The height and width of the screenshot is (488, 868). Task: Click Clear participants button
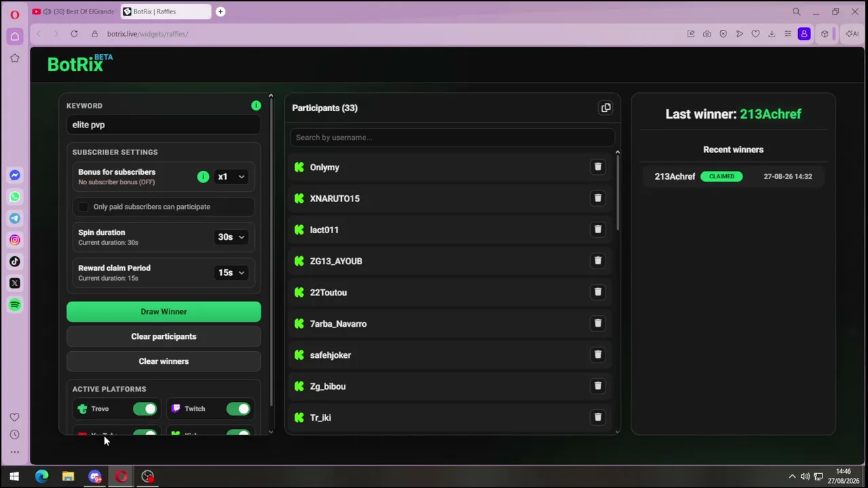[163, 337]
